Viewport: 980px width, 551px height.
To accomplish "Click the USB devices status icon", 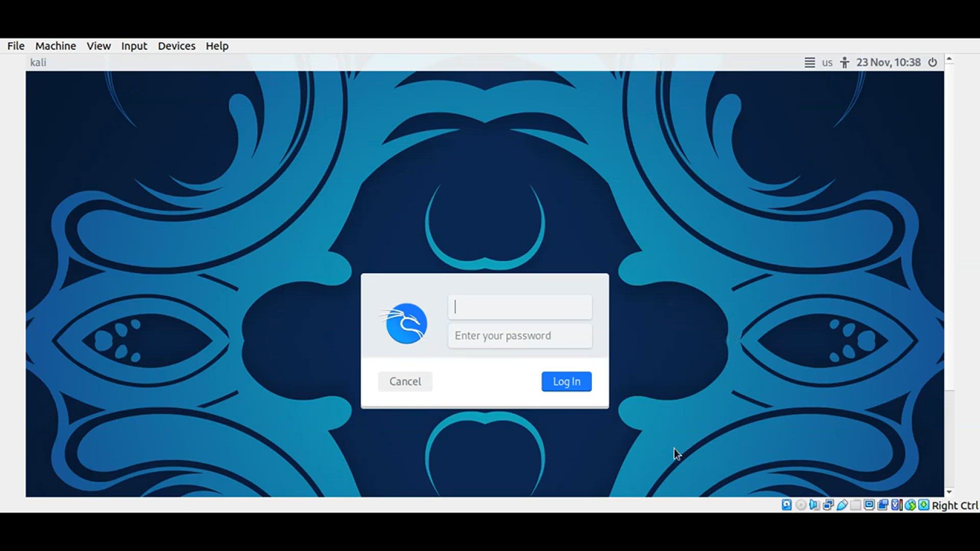I will [842, 505].
